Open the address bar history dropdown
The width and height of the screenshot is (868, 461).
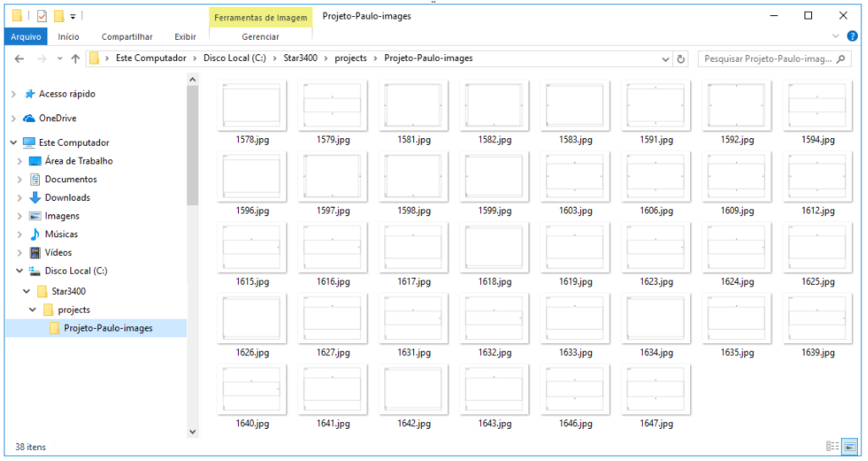click(666, 58)
